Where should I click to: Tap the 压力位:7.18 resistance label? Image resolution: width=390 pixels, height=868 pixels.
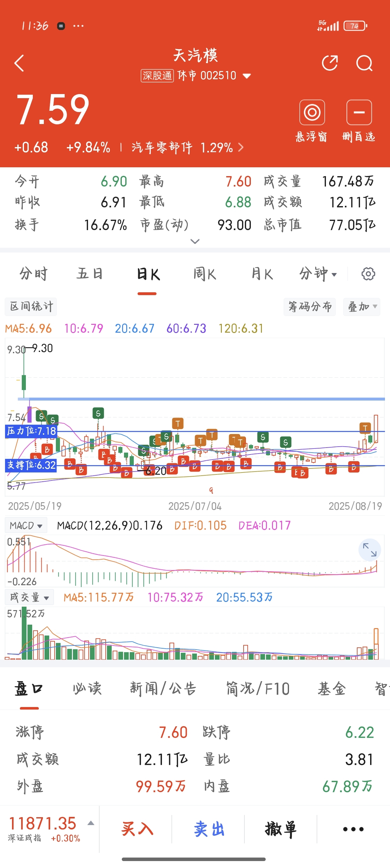tap(31, 431)
